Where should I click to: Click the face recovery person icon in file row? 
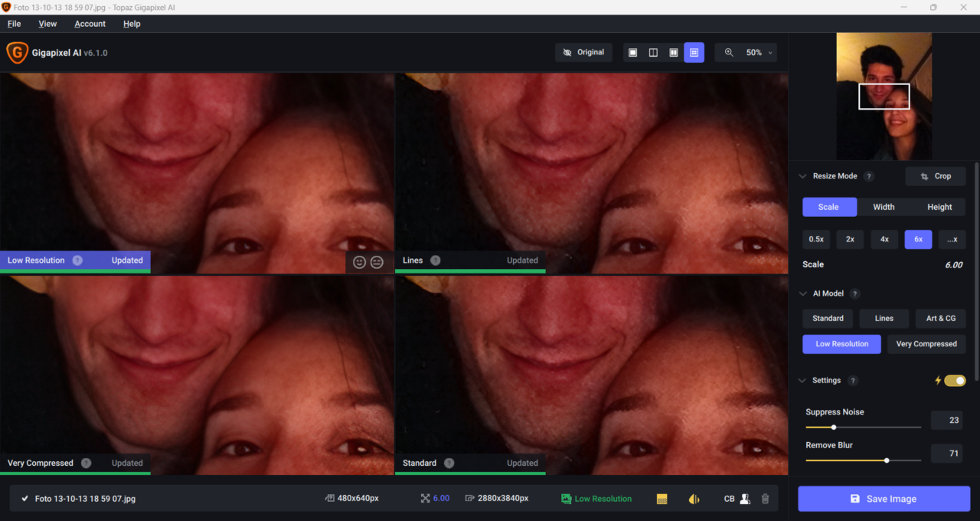pos(744,499)
